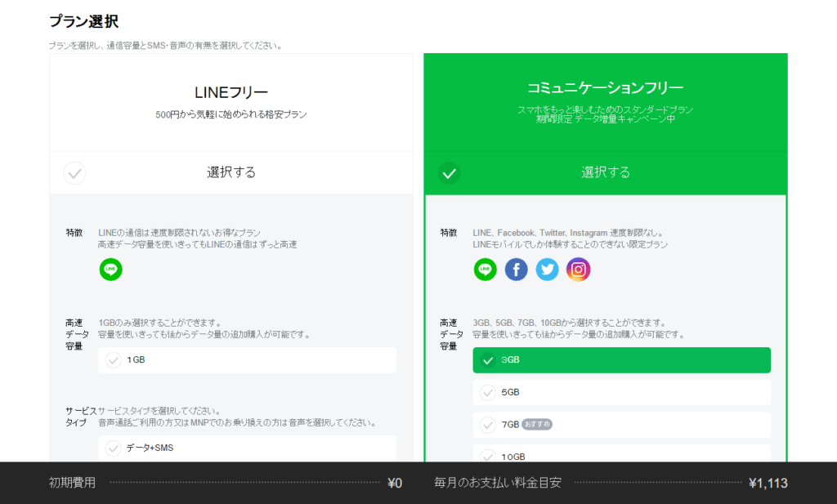The height and width of the screenshot is (504, 837).
Task: Click the 毎月のお支払い料金目安 label
Action: coord(498,483)
